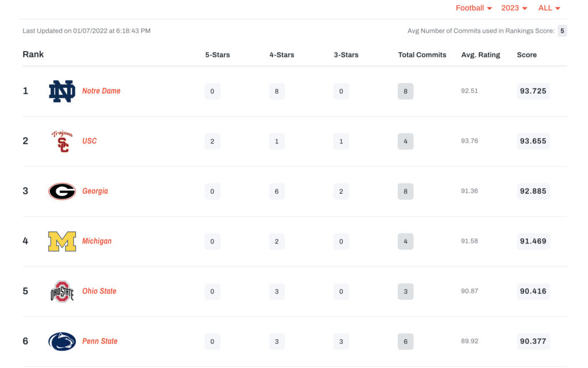Click the Avg Number of Commits label
588x368 pixels.
481,31
